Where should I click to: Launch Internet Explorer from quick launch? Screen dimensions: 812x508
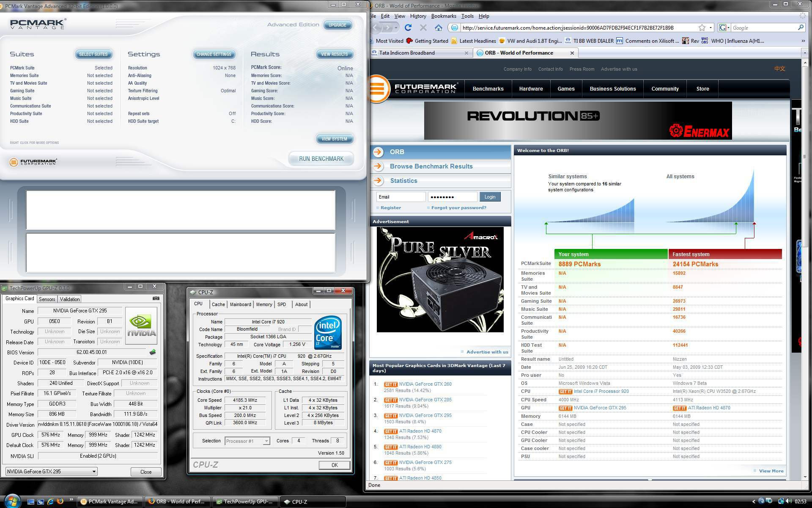[50, 502]
